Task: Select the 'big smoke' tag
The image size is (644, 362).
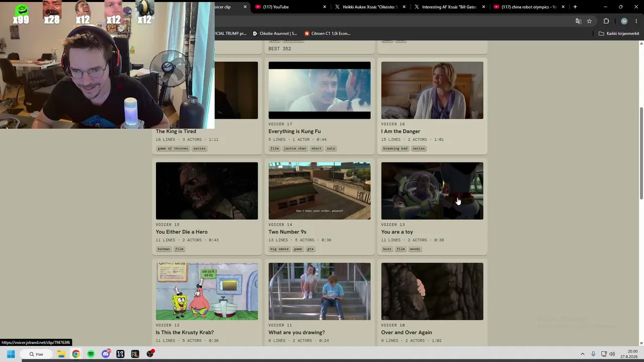Action: tap(280, 249)
